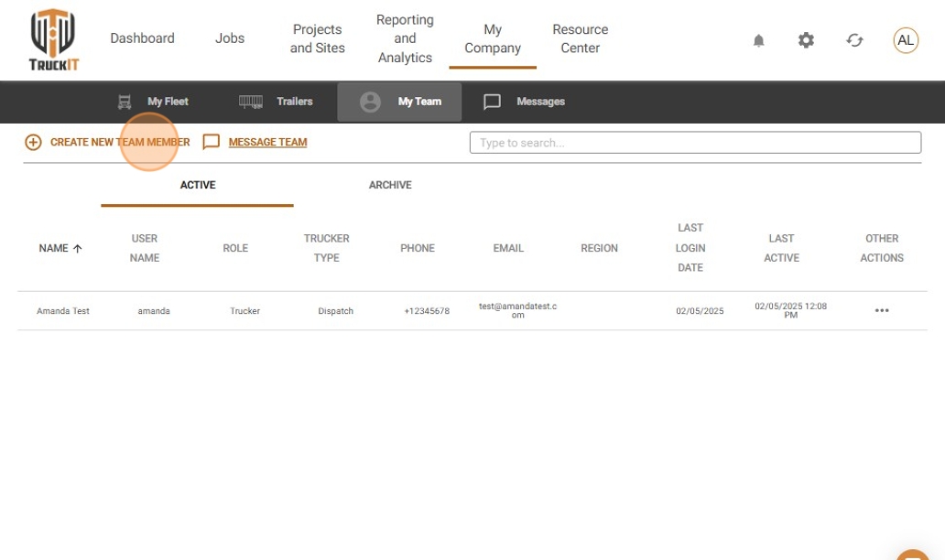Viewport: 945px width, 560px height.
Task: Select the Messages label
Action: [x=540, y=102]
